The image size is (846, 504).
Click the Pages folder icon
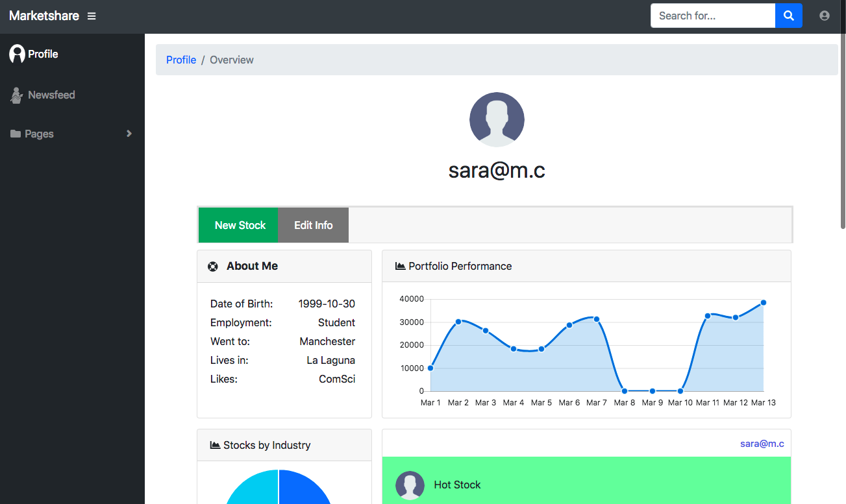coord(16,134)
